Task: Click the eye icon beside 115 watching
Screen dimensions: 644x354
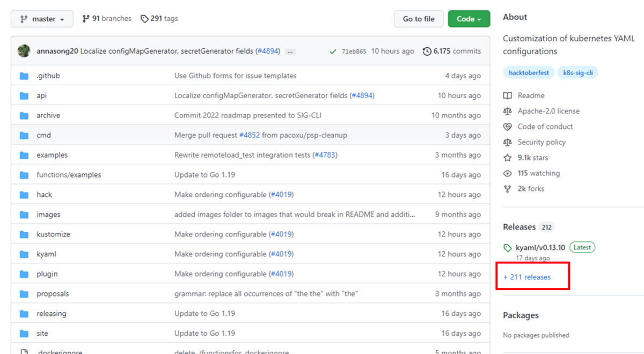Action: tap(508, 173)
